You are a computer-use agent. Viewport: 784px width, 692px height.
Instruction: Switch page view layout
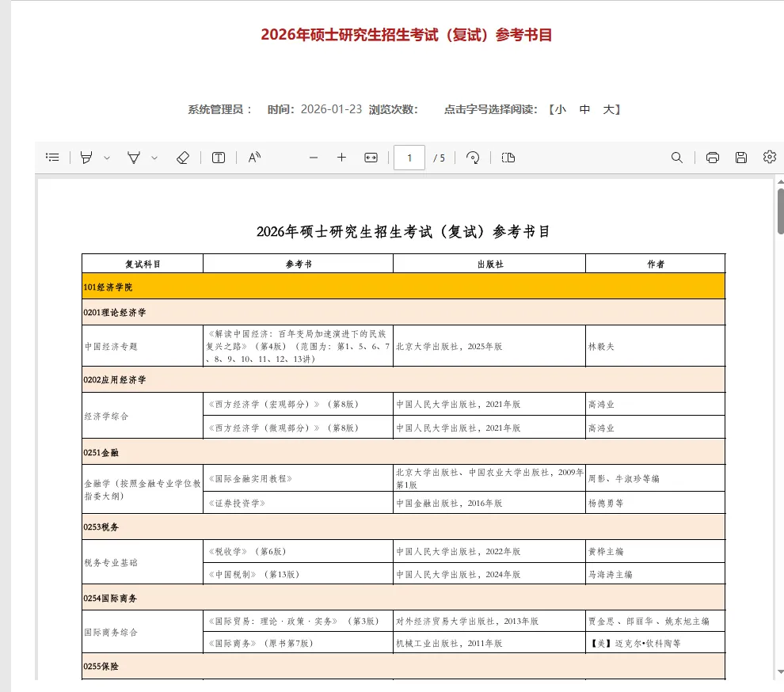point(508,158)
